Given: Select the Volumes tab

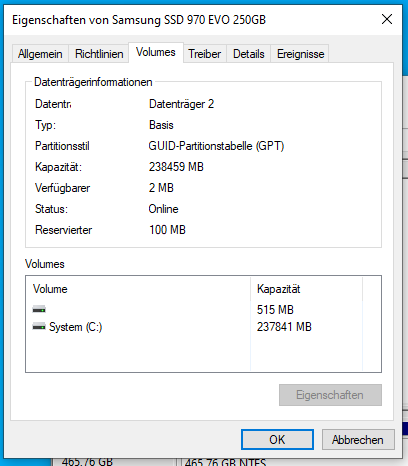Looking at the screenshot, I should point(156,52).
